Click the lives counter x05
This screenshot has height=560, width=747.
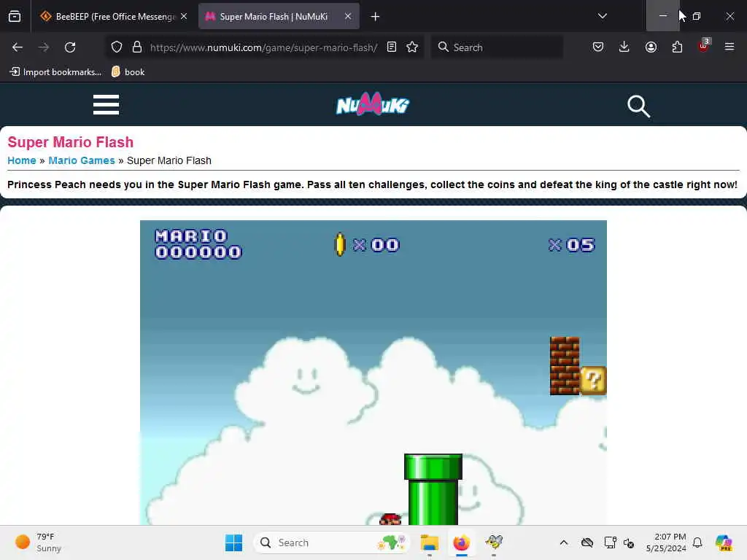point(572,245)
